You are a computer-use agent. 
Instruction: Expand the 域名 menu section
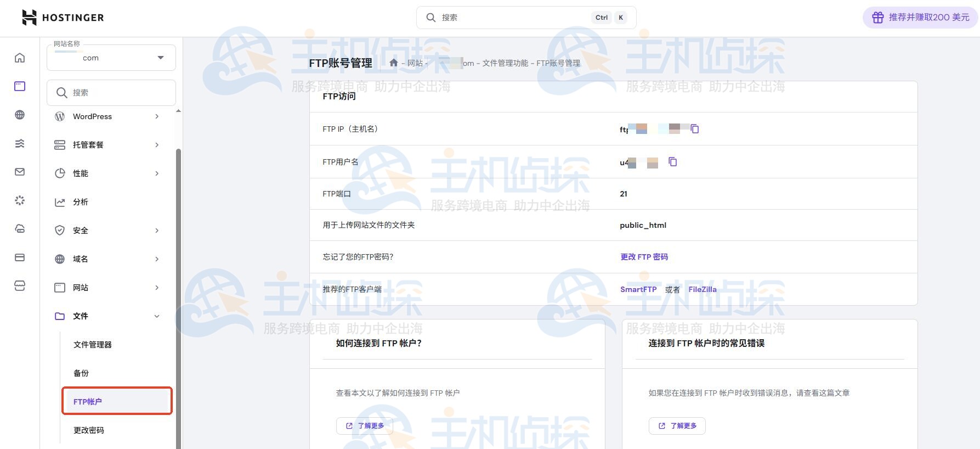157,259
